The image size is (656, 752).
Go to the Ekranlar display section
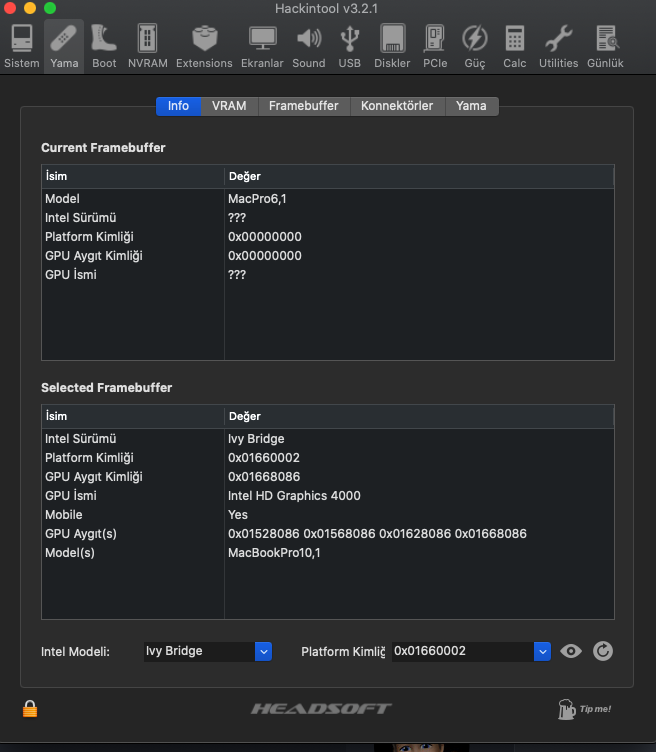point(263,46)
